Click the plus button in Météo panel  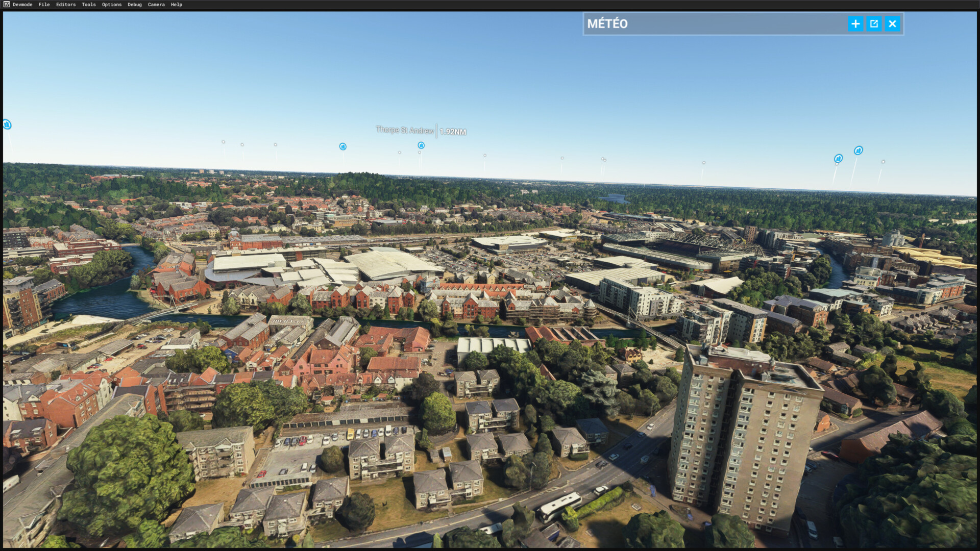855,24
